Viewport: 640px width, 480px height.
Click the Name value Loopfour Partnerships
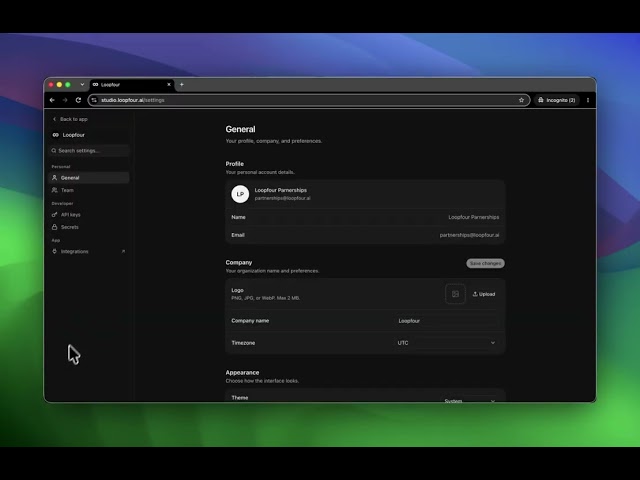pos(473,217)
